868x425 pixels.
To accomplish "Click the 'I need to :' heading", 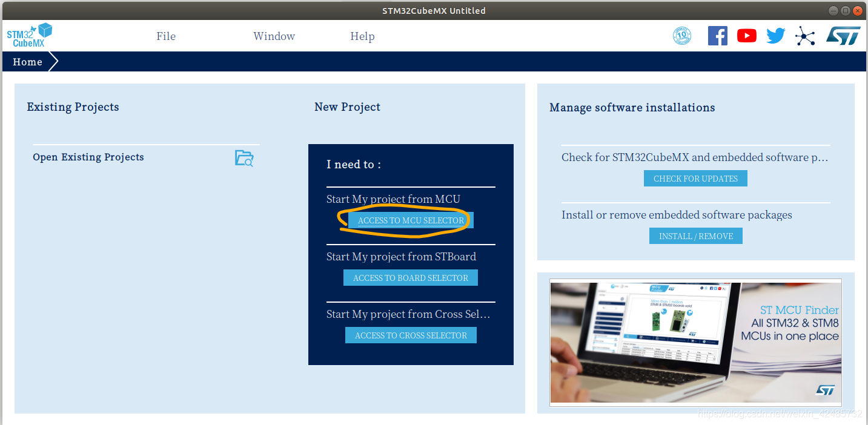I will (x=354, y=165).
